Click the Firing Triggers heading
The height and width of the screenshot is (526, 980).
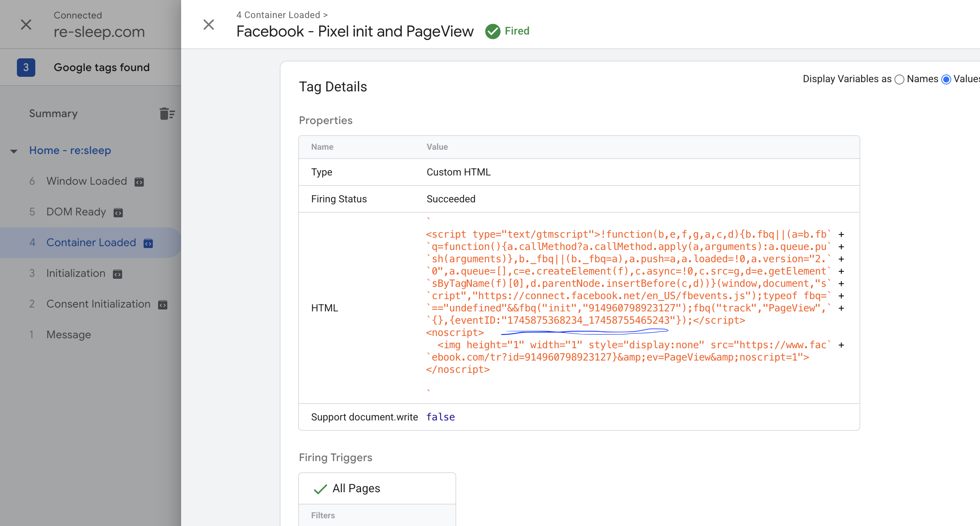(x=335, y=457)
